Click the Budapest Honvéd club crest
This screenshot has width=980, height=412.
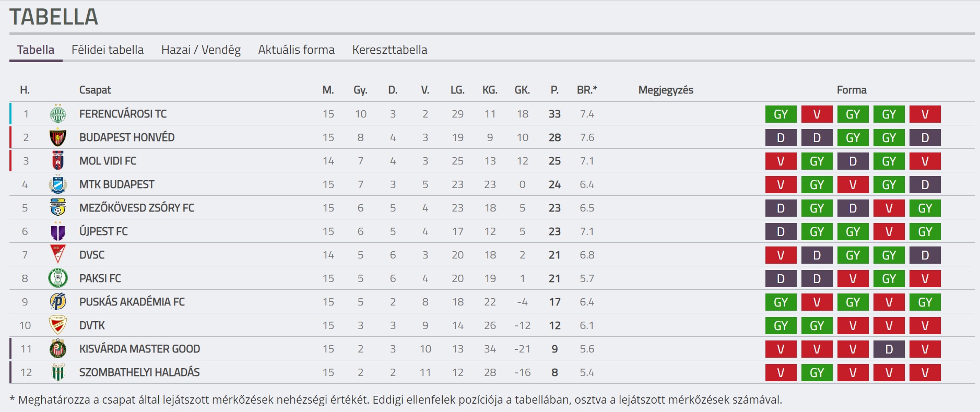[x=58, y=137]
